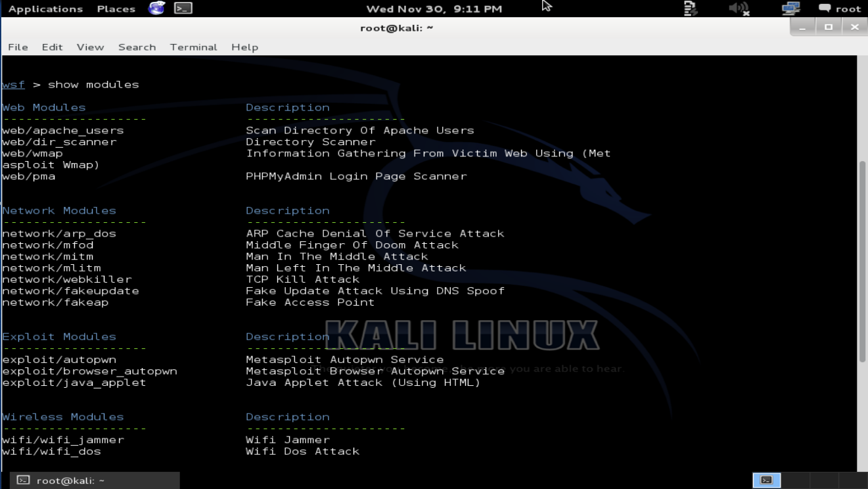Click the Network Modules heading
Image resolution: width=868 pixels, height=489 pixels.
pos(59,210)
